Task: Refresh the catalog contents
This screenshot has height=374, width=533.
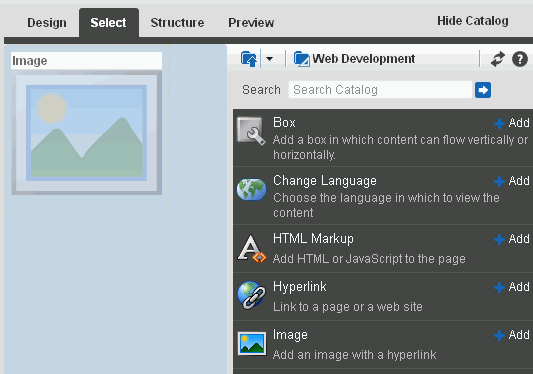Action: point(498,59)
